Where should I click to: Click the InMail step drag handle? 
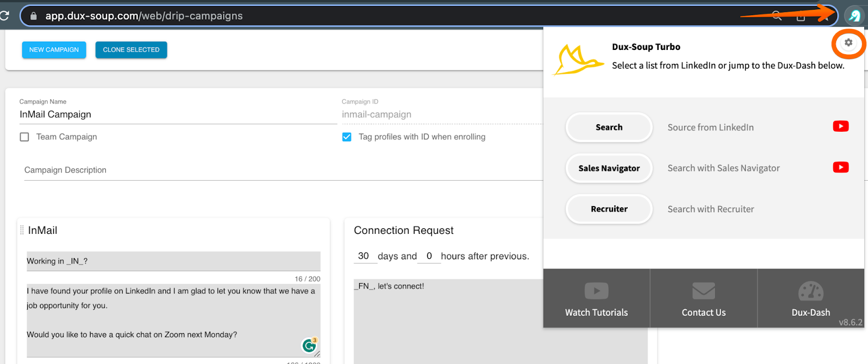coord(22,230)
